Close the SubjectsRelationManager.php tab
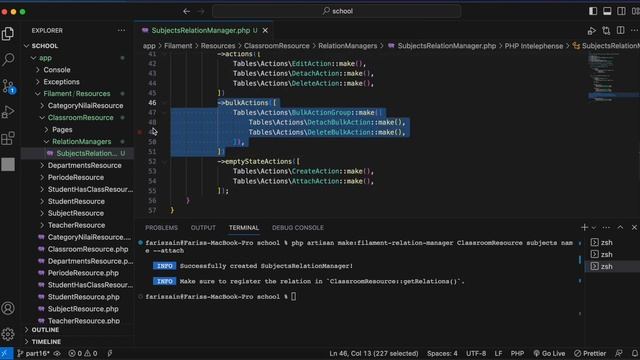Viewport: 640px width, 360px height. [x=265, y=31]
